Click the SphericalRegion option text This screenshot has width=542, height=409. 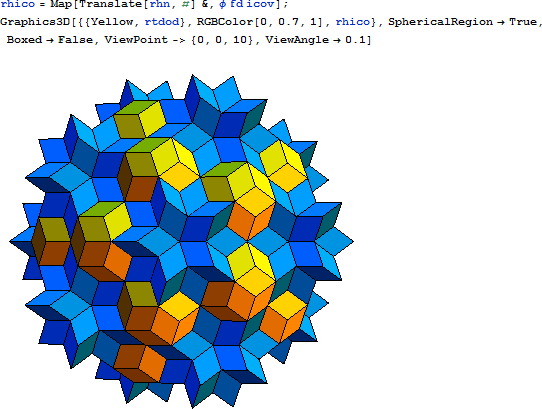point(440,22)
